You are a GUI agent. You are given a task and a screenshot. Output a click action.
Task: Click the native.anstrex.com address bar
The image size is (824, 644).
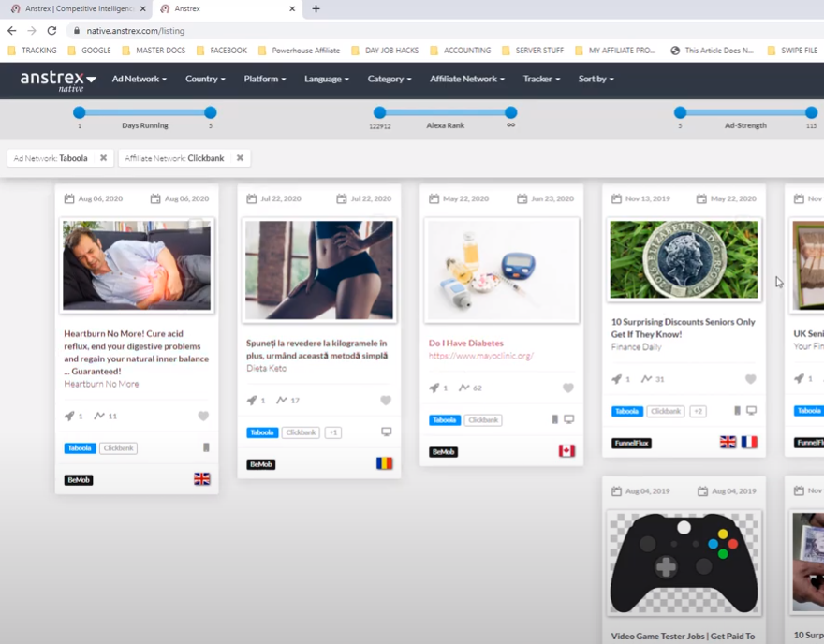click(x=136, y=31)
